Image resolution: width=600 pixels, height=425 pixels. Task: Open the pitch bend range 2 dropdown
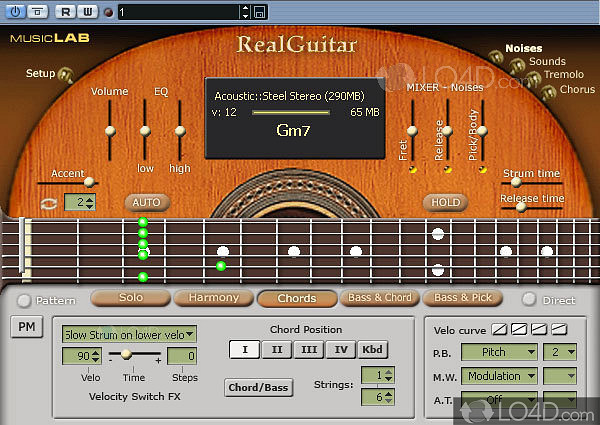560,352
